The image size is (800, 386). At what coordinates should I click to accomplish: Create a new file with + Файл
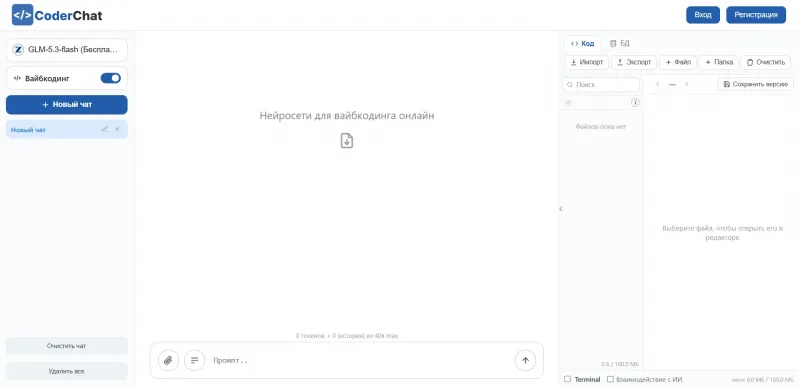[x=678, y=62]
